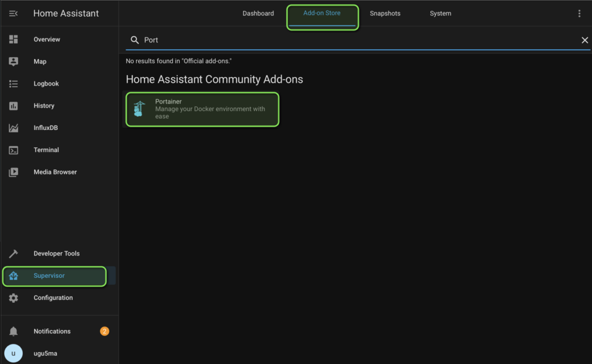Click the Logbook list icon

point(14,84)
